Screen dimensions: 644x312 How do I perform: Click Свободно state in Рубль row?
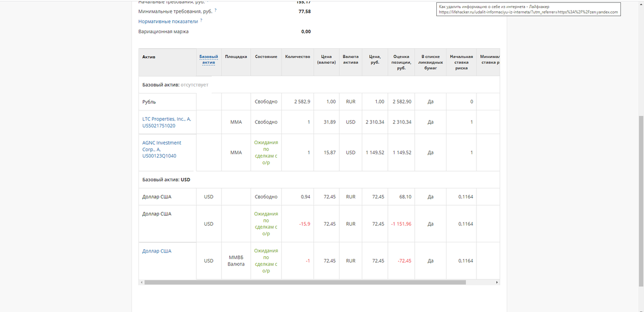pyautogui.click(x=266, y=101)
